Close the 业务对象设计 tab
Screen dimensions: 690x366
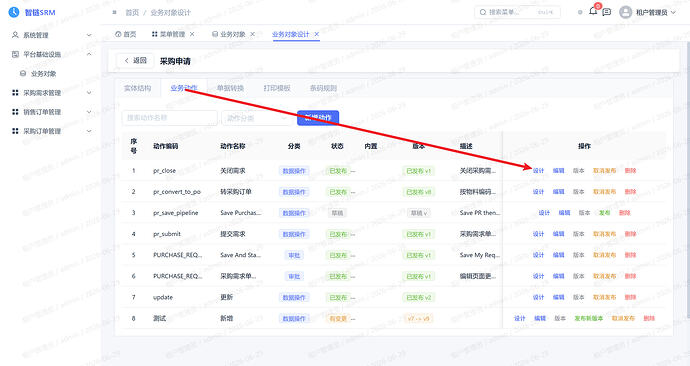click(316, 34)
